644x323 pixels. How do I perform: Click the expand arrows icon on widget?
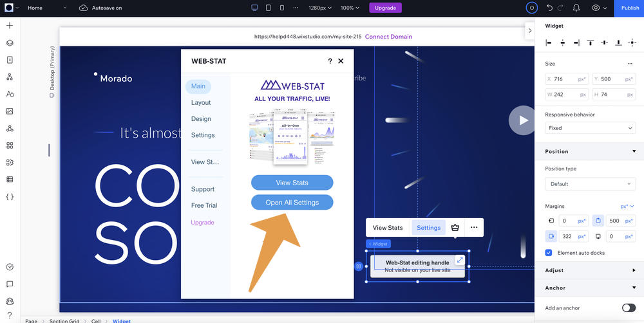[460, 260]
